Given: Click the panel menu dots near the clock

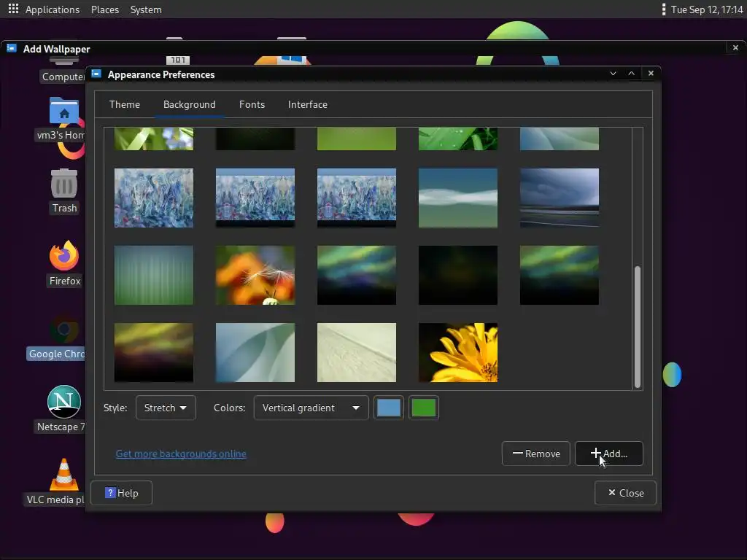Looking at the screenshot, I should [664, 9].
